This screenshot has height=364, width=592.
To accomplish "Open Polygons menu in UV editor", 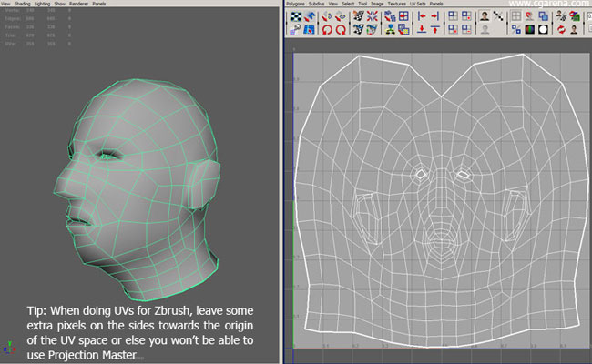I will [295, 4].
